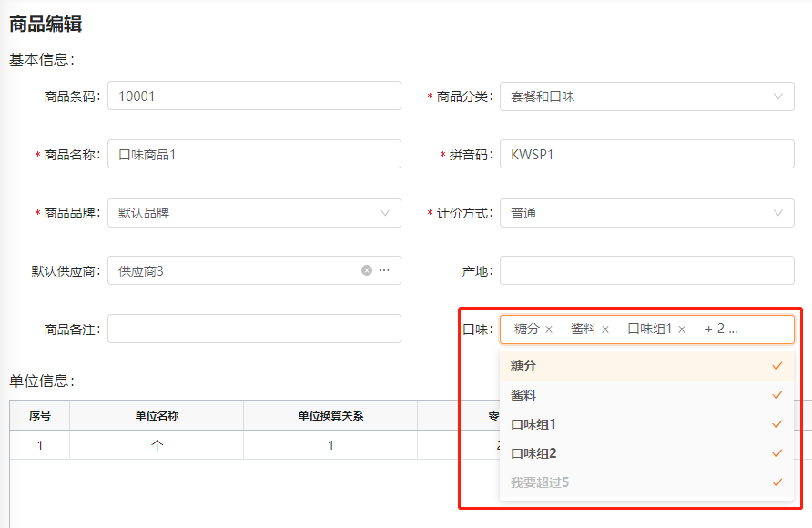Expand the 商品分类 dropdown
The height and width of the screenshot is (528, 812).
pyautogui.click(x=647, y=96)
